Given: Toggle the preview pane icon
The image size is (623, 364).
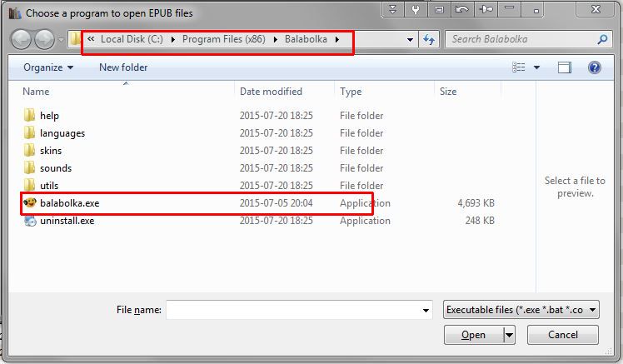Looking at the screenshot, I should click(564, 67).
